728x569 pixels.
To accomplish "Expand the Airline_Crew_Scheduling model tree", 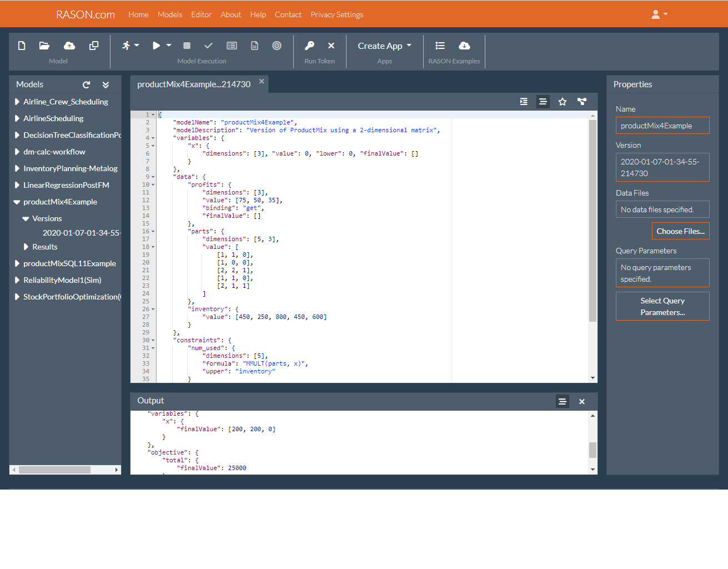I will pos(17,102).
